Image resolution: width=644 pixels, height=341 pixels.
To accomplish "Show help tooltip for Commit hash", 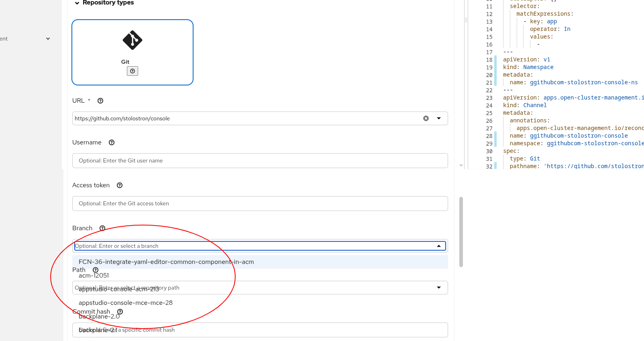I will (120, 312).
